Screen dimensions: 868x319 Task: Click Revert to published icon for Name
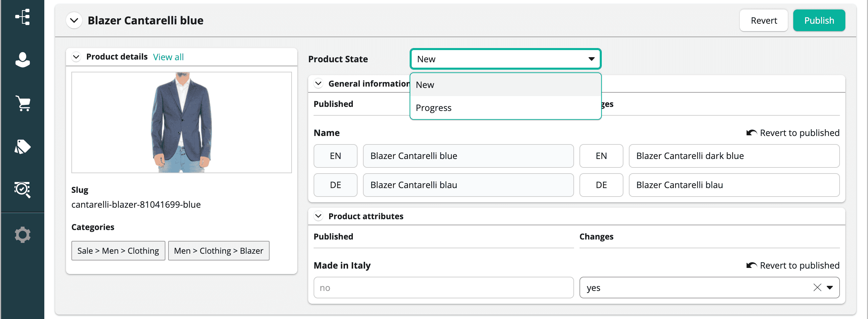(x=751, y=133)
